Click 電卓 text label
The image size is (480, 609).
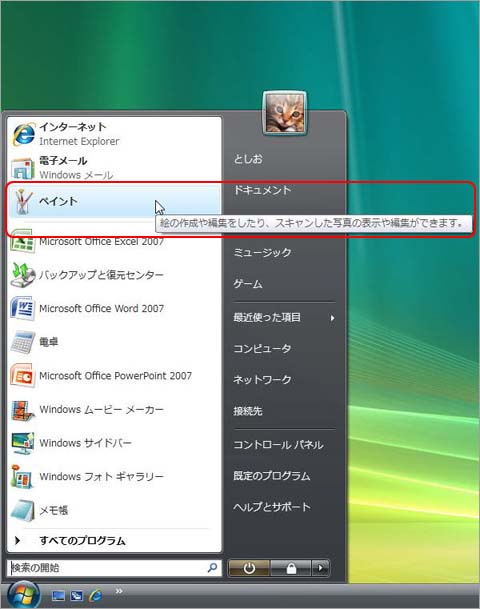[x=49, y=342]
